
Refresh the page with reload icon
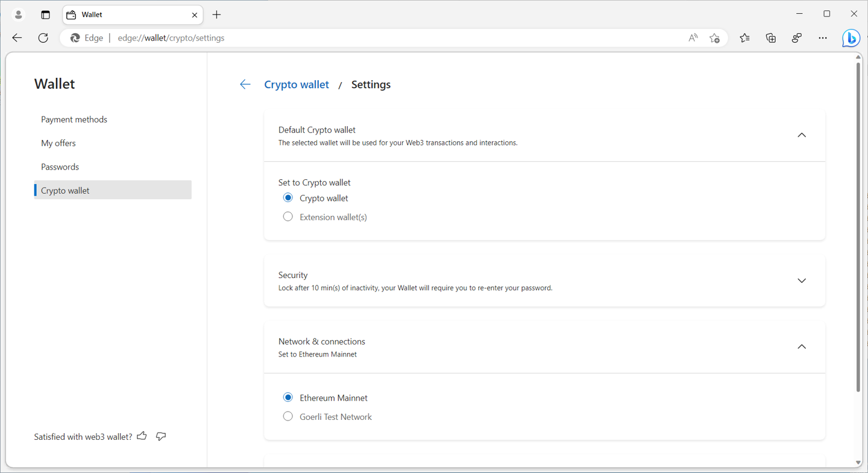pyautogui.click(x=43, y=38)
